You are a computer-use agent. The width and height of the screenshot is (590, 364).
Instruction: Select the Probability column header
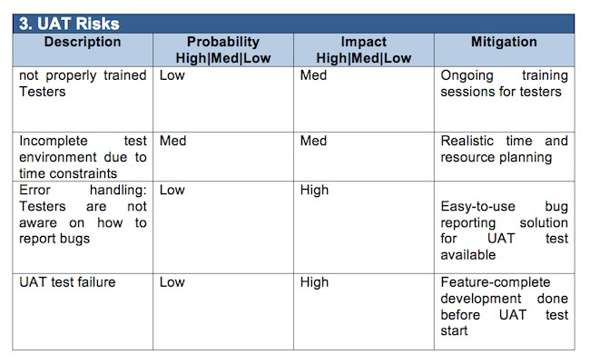pyautogui.click(x=223, y=50)
